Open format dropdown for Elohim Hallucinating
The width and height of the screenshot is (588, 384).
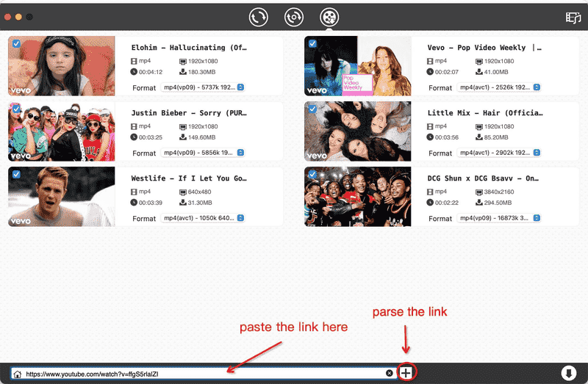203,87
